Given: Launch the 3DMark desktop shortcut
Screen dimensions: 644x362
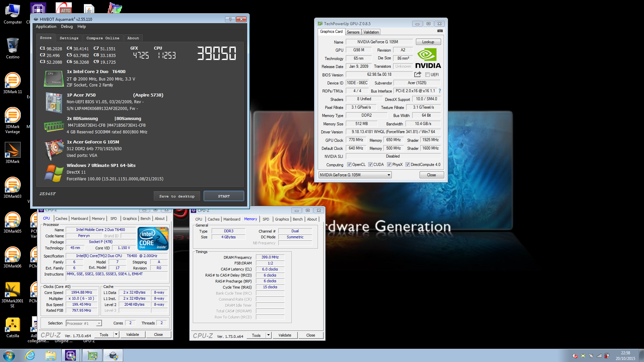Looking at the screenshot, I should pos(13,153).
